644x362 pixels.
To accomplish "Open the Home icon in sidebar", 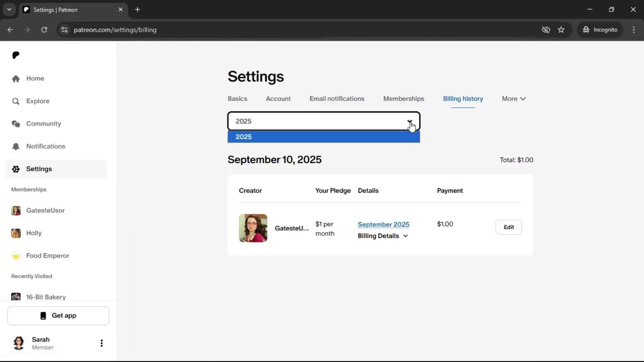I will pyautogui.click(x=16, y=78).
